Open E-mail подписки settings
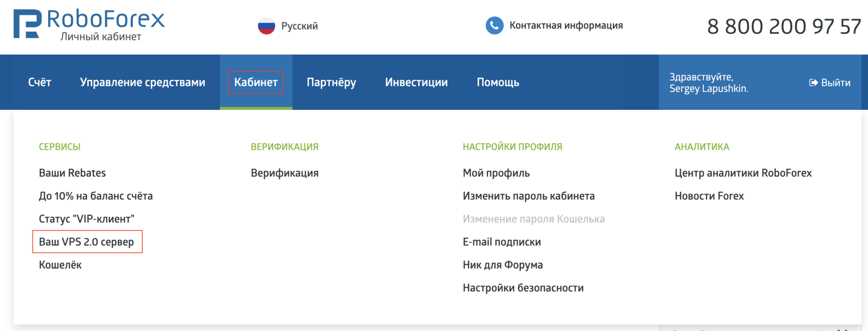 [x=502, y=242]
